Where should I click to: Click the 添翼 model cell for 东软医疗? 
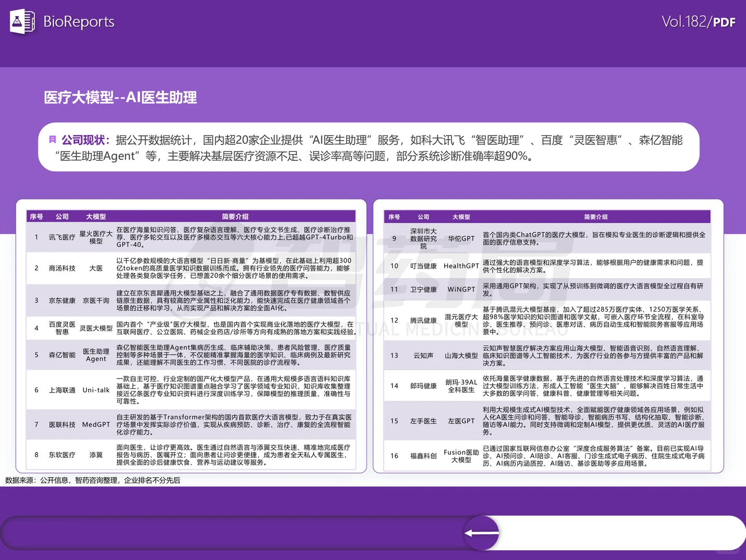pyautogui.click(x=95, y=455)
